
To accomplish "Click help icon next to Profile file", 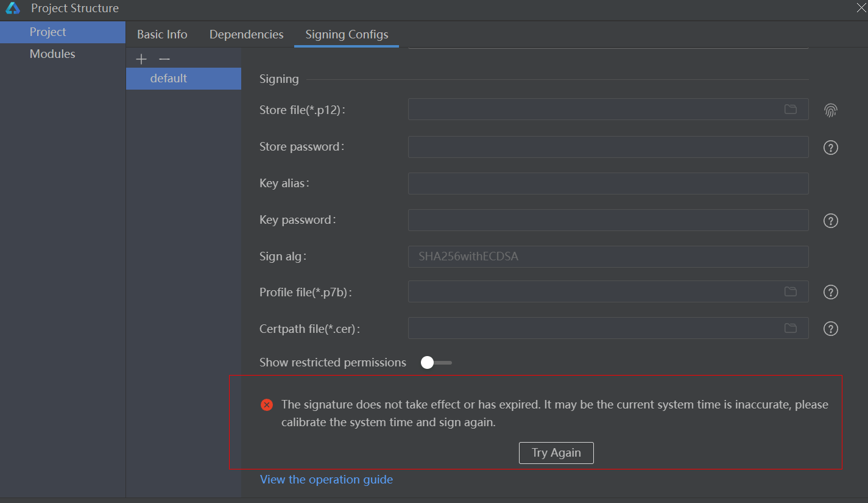I will [830, 292].
